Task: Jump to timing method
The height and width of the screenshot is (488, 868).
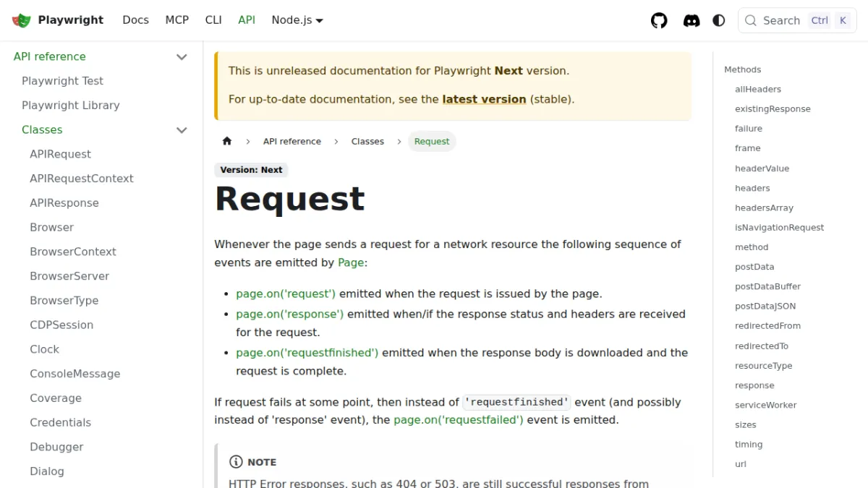Action: click(x=749, y=445)
